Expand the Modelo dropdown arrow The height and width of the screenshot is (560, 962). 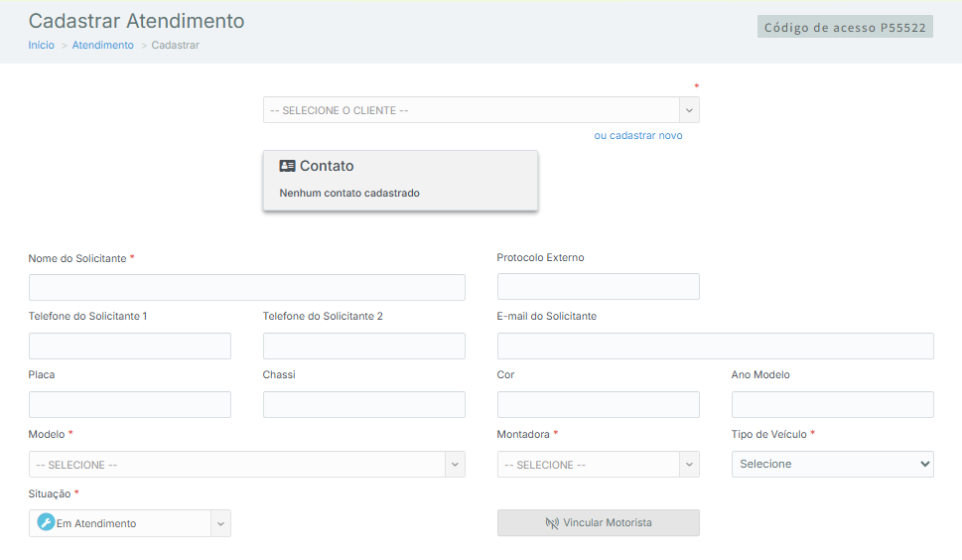click(x=454, y=465)
